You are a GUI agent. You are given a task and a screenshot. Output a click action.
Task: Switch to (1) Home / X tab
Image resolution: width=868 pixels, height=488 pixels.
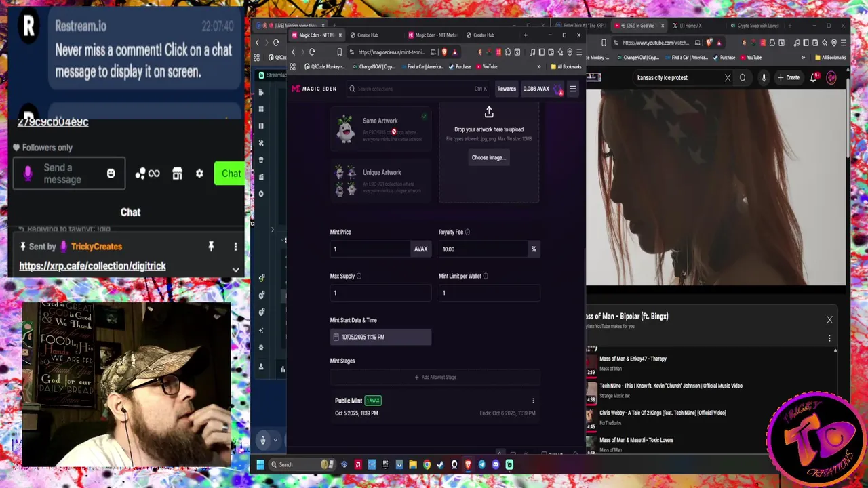tap(690, 26)
